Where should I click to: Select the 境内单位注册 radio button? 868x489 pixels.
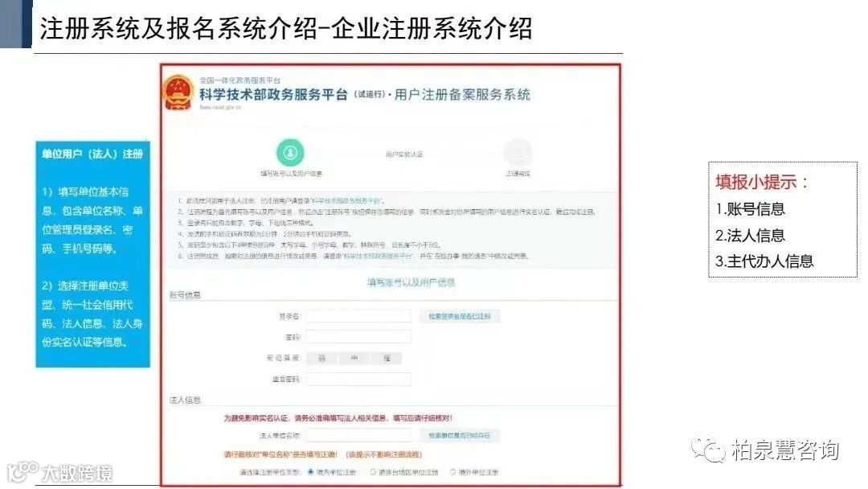click(x=310, y=472)
